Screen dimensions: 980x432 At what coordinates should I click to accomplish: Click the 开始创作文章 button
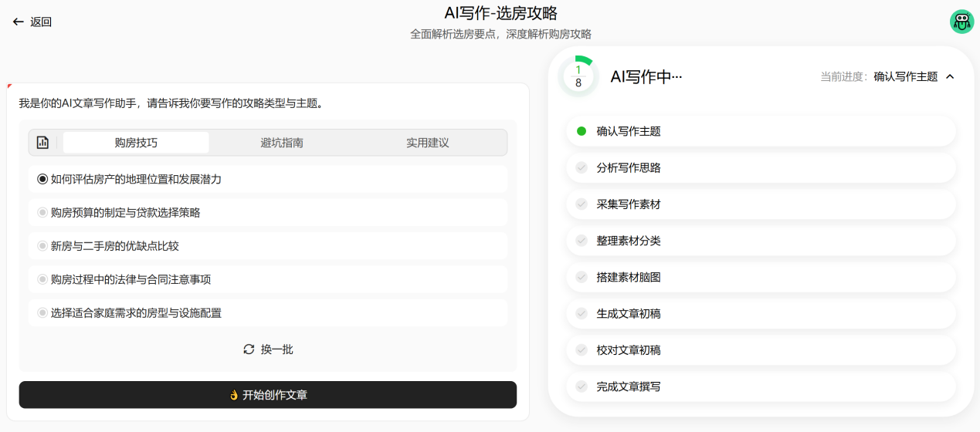click(x=268, y=395)
